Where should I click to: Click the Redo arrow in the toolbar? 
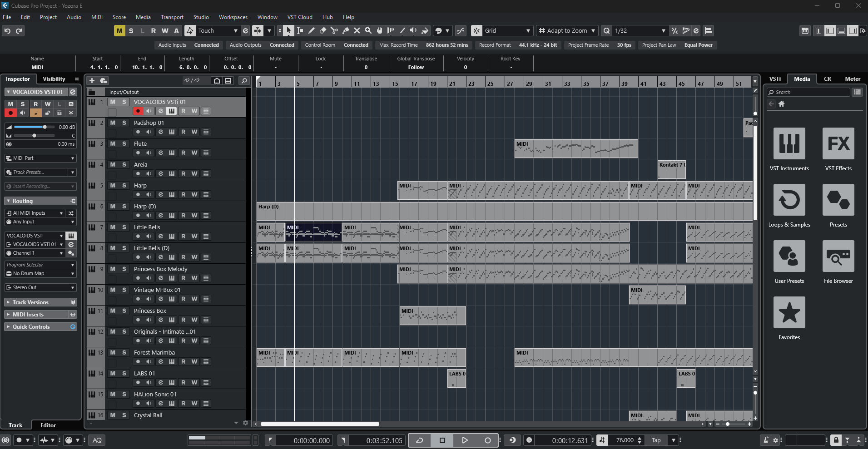19,31
